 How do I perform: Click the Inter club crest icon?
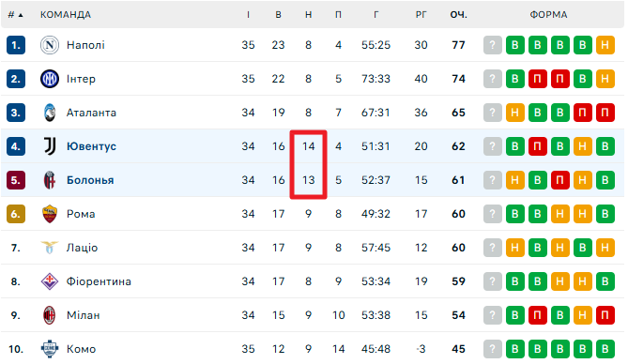click(x=50, y=79)
